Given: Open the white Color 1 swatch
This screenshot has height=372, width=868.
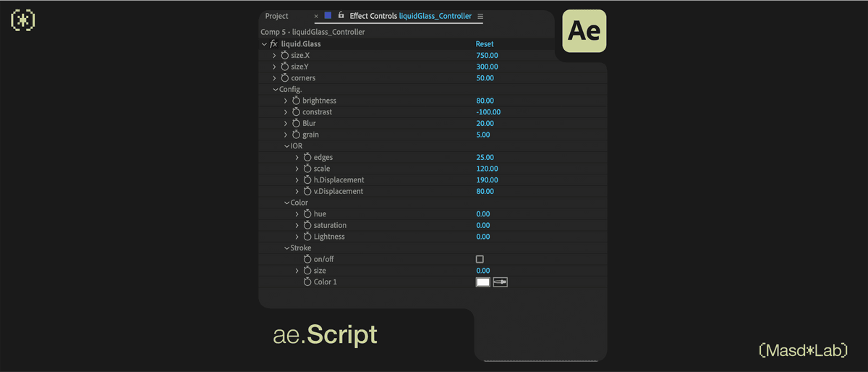Looking at the screenshot, I should pyautogui.click(x=483, y=282).
